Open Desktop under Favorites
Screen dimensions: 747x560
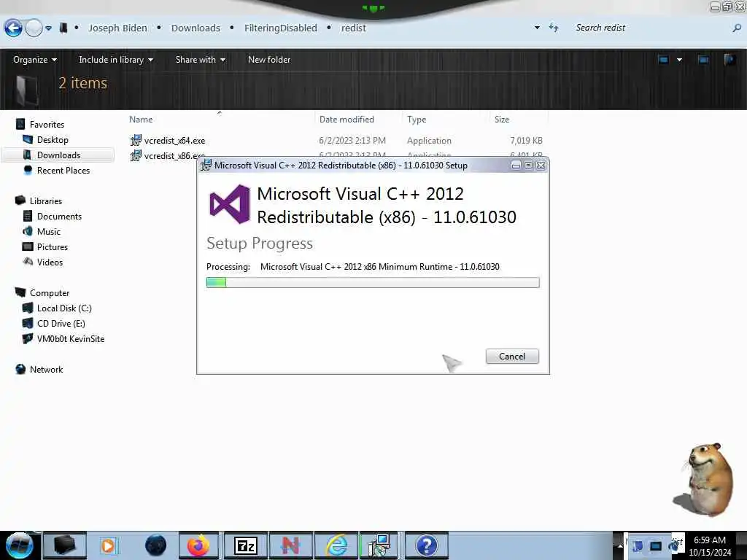[x=53, y=139]
